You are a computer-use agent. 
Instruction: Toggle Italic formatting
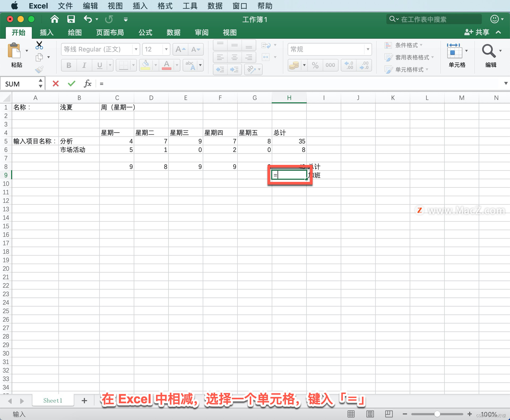84,65
